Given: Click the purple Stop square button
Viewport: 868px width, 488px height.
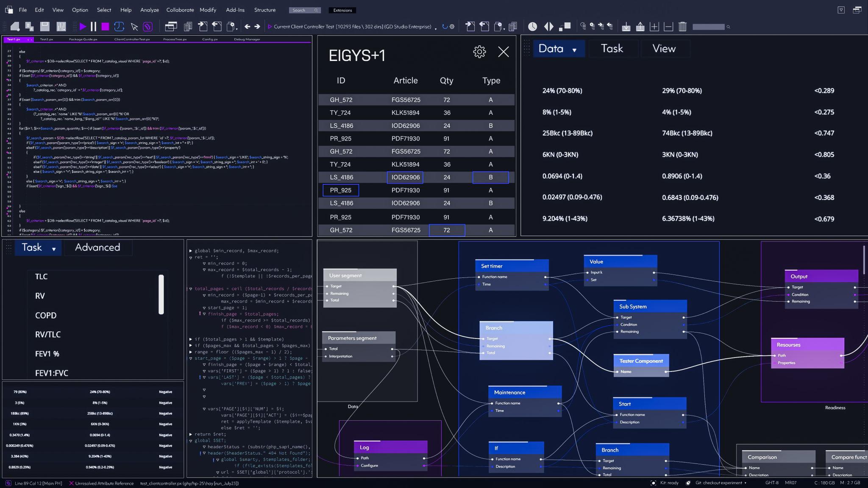Looking at the screenshot, I should 105,27.
